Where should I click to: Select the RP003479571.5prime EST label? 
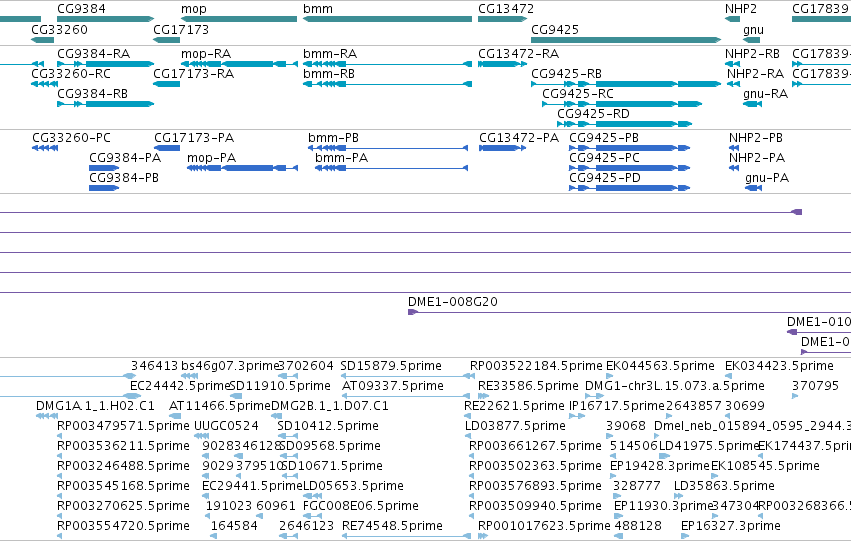tap(123, 426)
